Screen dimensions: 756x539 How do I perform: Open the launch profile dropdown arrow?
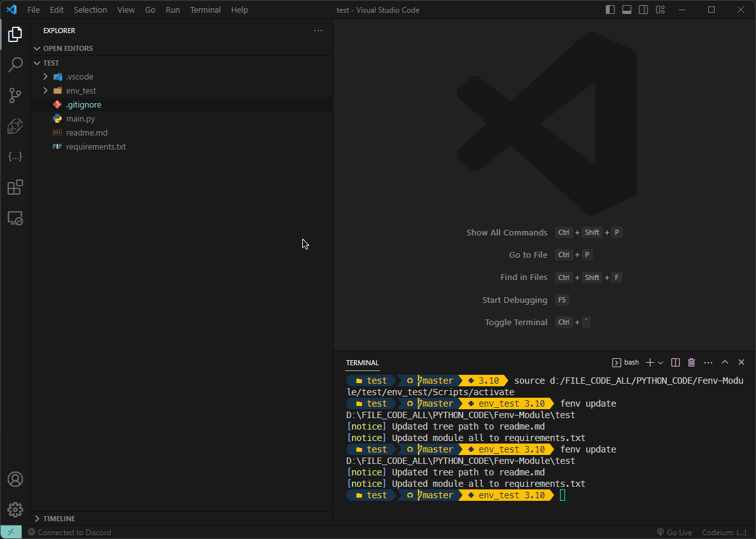point(661,363)
